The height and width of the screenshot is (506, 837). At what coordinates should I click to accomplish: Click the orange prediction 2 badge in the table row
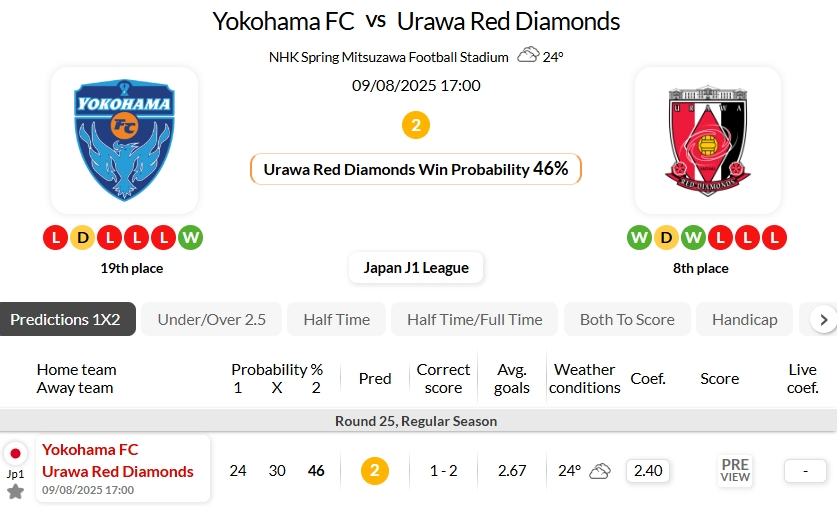[x=375, y=471]
